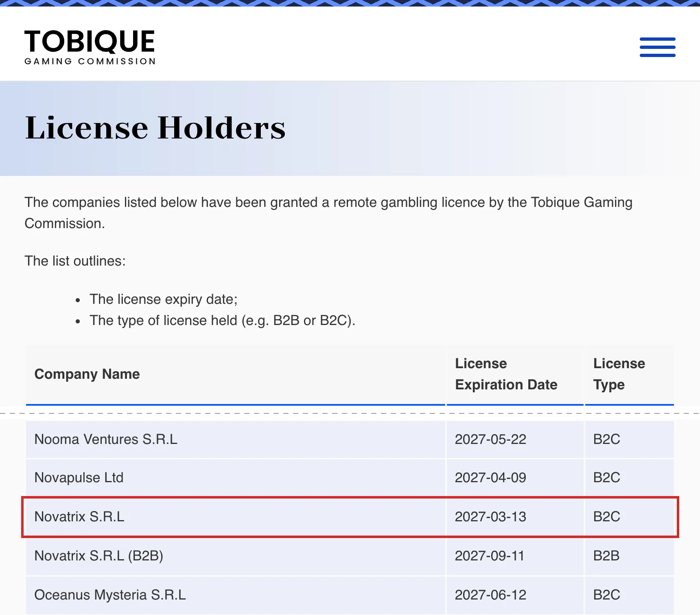This screenshot has height=615, width=700.
Task: Click the Oceanus Mysteria S.R.L company name
Action: [110, 595]
